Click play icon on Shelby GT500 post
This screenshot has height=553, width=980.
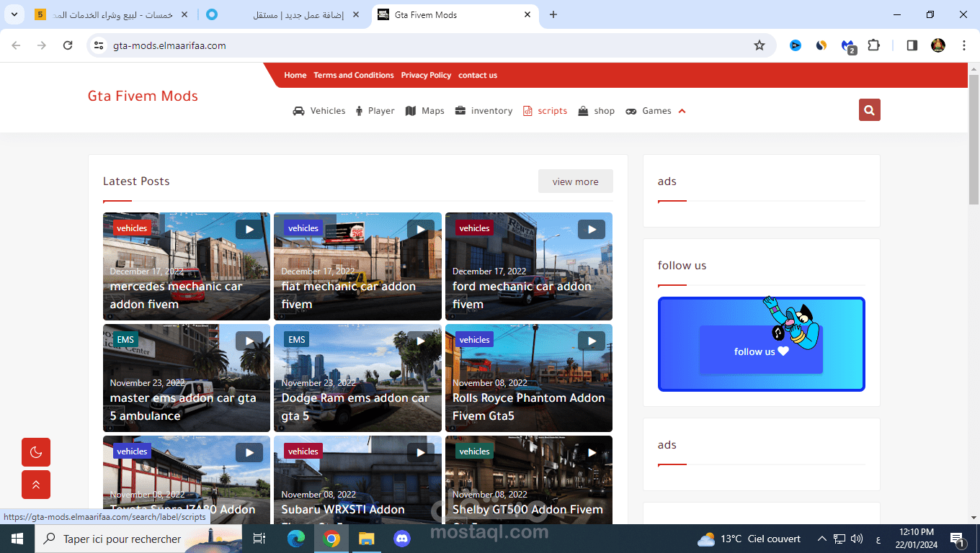tap(592, 452)
